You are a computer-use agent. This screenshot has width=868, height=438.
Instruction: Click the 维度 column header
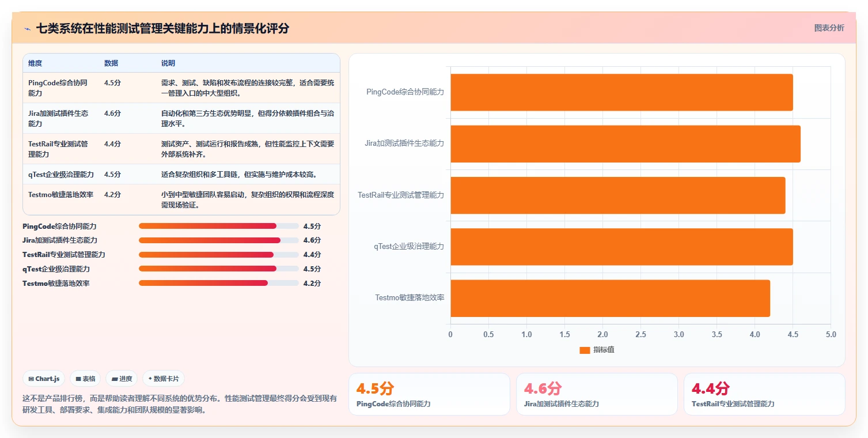click(x=35, y=63)
